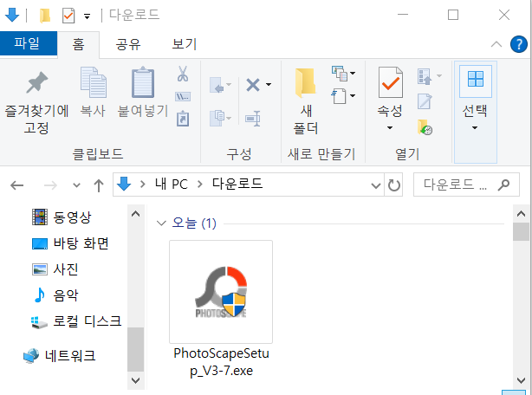Click the quick access toolbar Properties checkmark icon
The height and width of the screenshot is (395, 532).
[x=68, y=16]
